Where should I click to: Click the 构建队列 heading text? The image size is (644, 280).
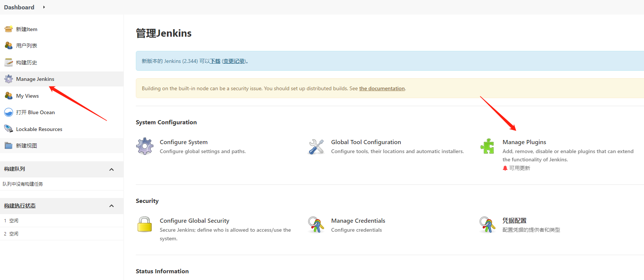pos(15,169)
